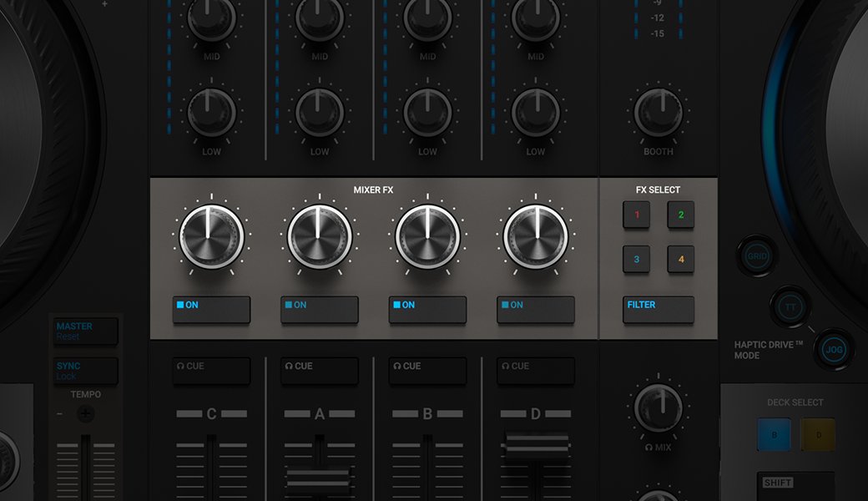
Task: Click the GRID mode button
Action: [x=755, y=257]
